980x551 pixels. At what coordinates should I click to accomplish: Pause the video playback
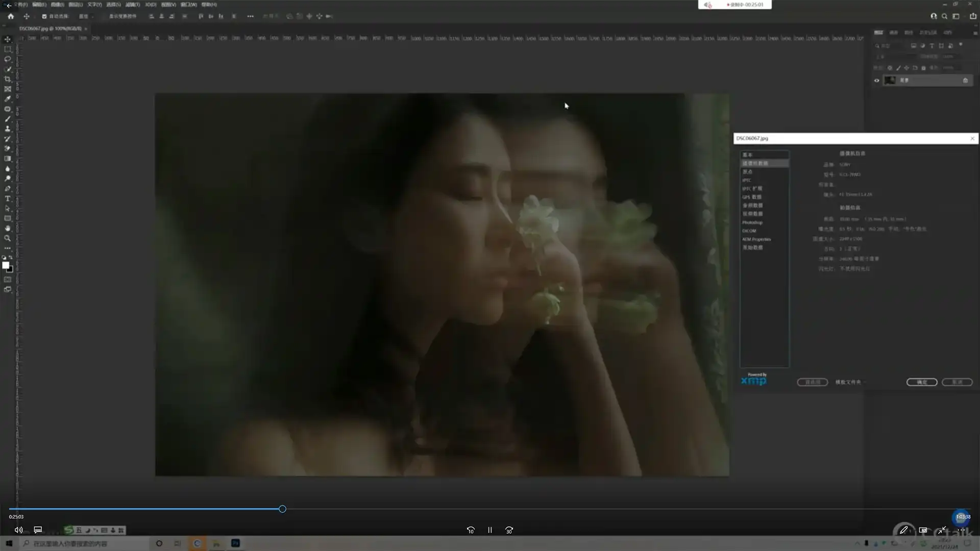[x=489, y=530]
